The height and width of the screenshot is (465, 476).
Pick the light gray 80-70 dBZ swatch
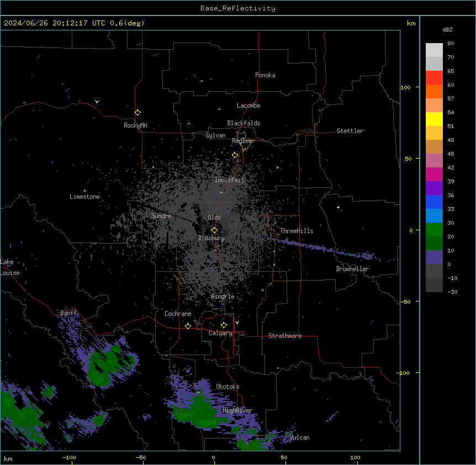(x=434, y=50)
